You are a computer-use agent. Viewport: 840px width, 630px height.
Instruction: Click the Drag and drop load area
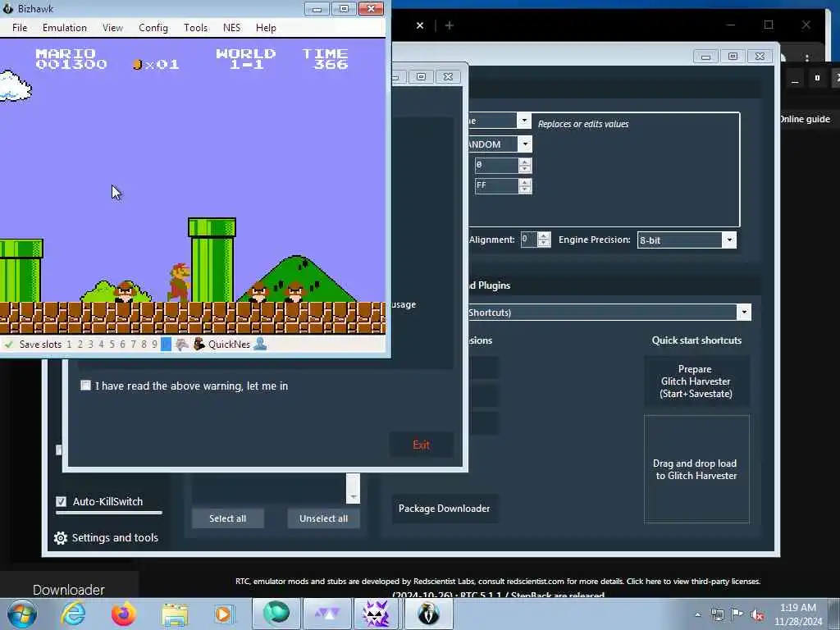(696, 469)
